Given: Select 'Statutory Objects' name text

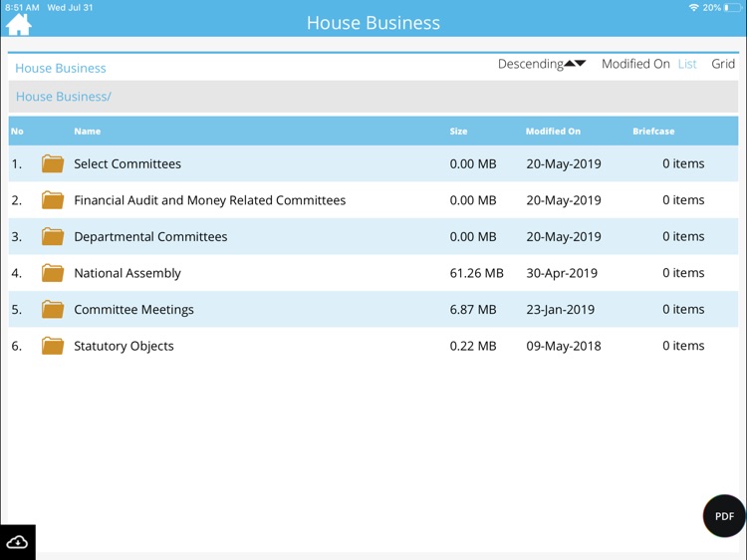Looking at the screenshot, I should [124, 346].
